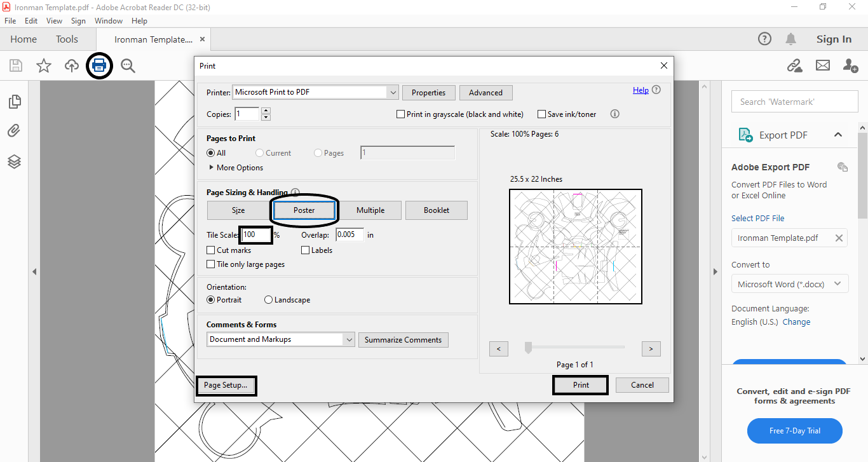Collapse left navigation pane arrow

[x=34, y=271]
